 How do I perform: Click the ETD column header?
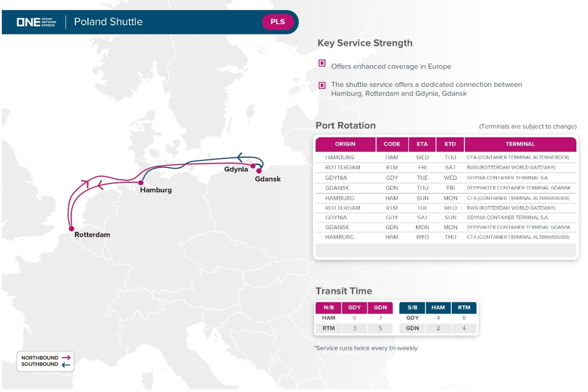[x=450, y=145]
